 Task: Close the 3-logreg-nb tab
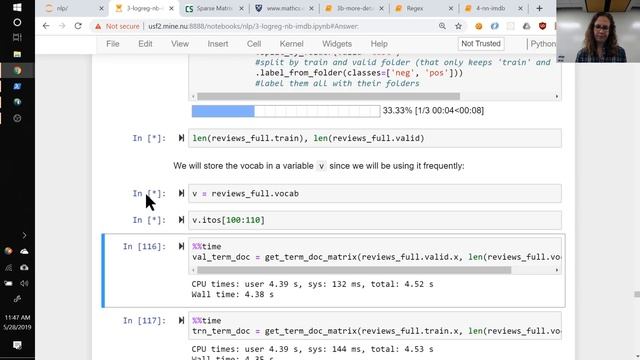[171, 8]
